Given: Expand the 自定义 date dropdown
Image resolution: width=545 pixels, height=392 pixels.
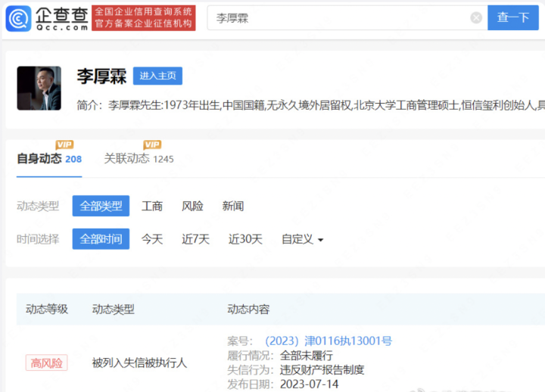Looking at the screenshot, I should point(302,239).
